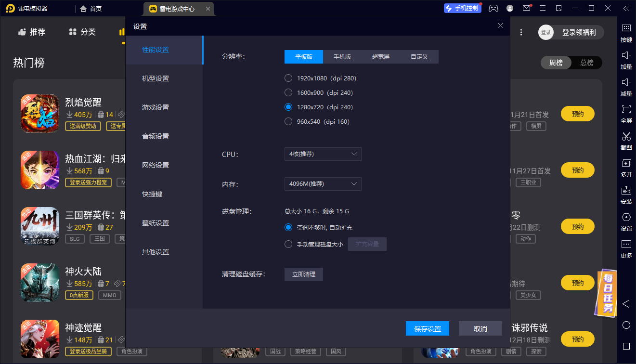
Task: Enable 手动管理磁盘大小 disk option
Action: pos(288,244)
